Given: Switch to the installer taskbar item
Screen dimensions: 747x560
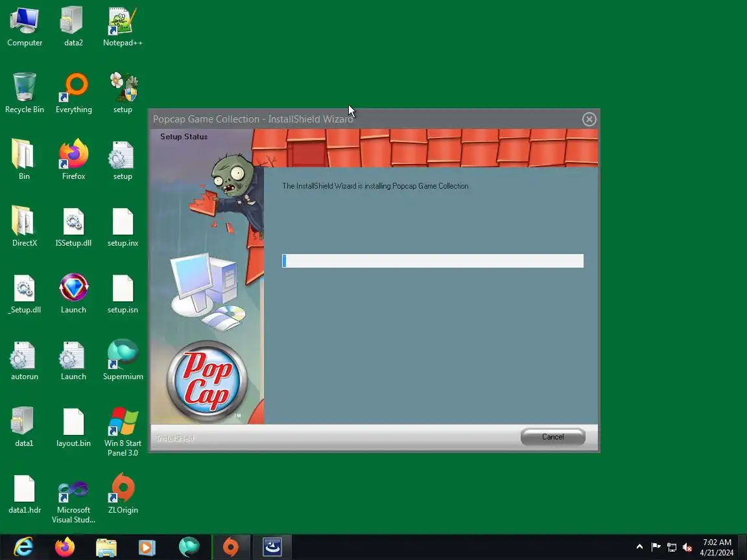Looking at the screenshot, I should (272, 547).
